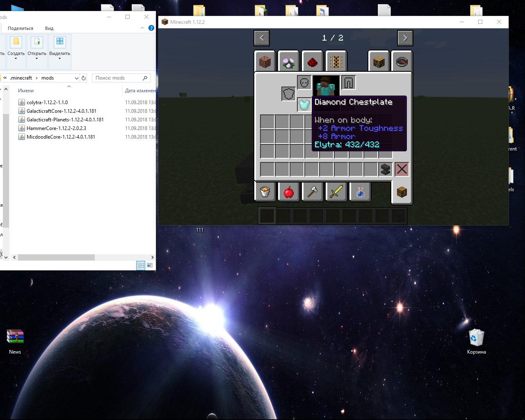Select the Корзина recycle bin icon
Image resolution: width=525 pixels, height=420 pixels.
(x=476, y=342)
